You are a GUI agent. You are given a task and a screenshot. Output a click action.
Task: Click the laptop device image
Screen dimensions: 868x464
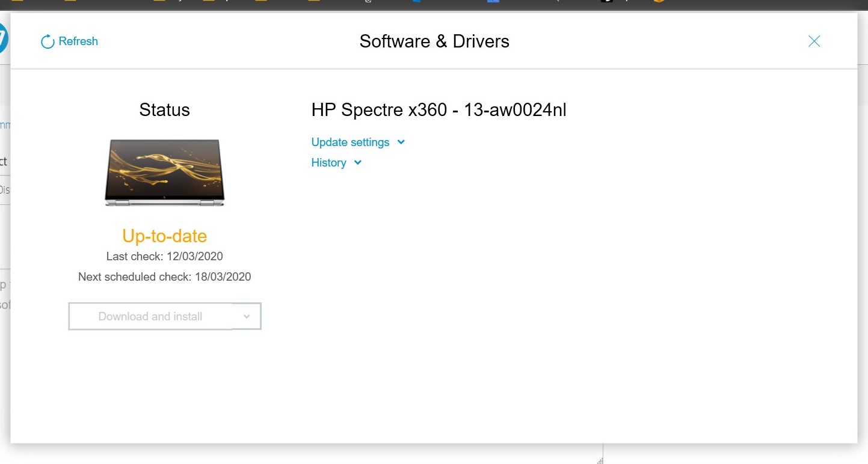pyautogui.click(x=164, y=172)
